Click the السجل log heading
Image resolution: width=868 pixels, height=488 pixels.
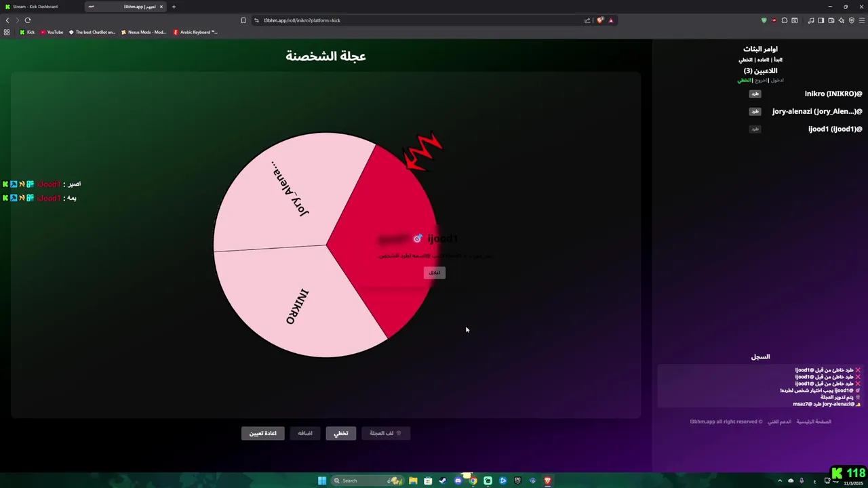tap(760, 357)
